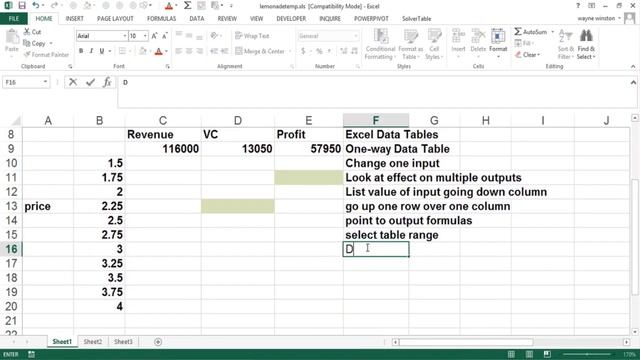Toggle Merge & Center

click(260, 51)
